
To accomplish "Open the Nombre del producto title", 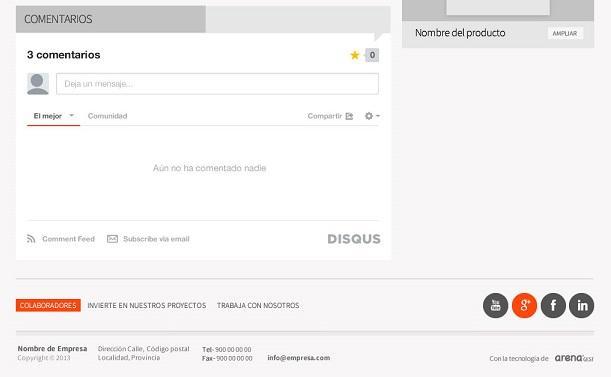I will [460, 33].
